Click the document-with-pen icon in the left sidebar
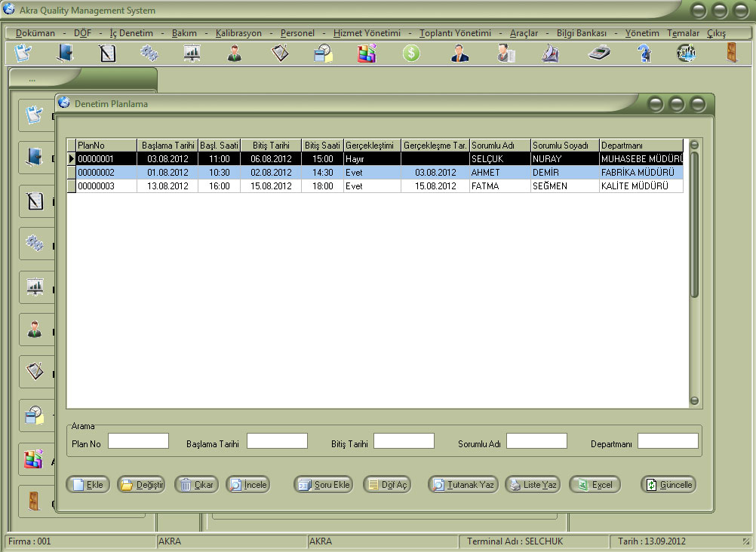Viewport: 756px width, 552px height. point(34,115)
